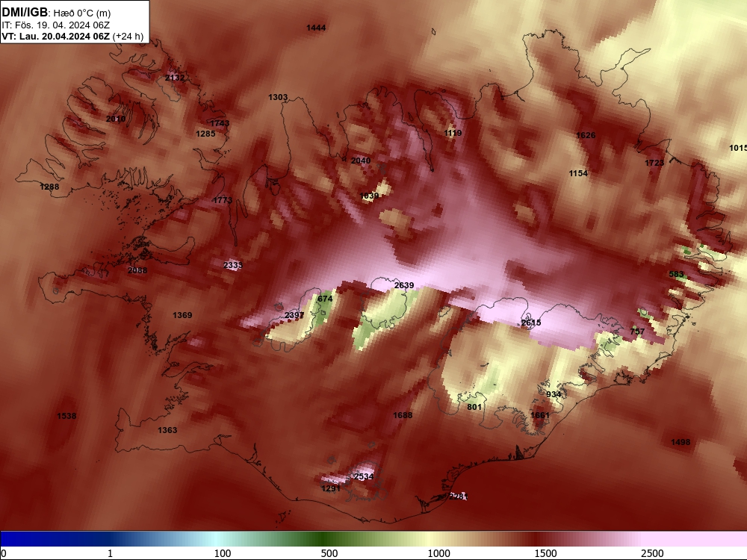Click the 1291 height label

331,488
